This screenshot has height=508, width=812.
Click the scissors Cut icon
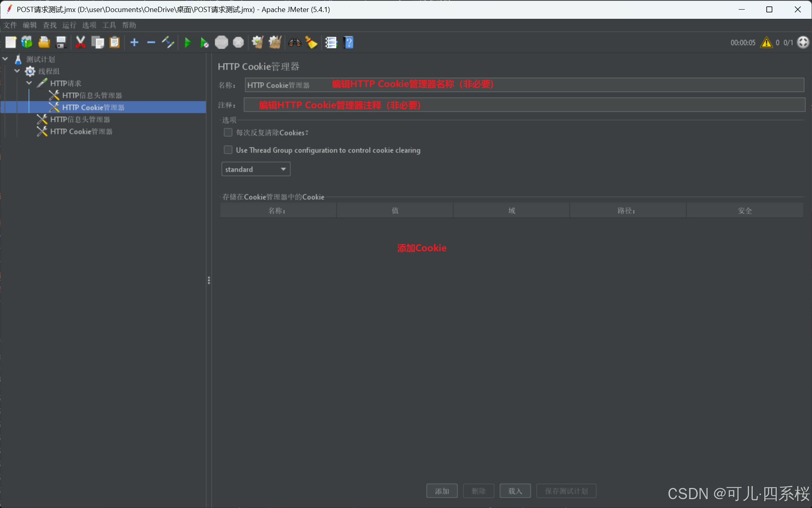81,42
